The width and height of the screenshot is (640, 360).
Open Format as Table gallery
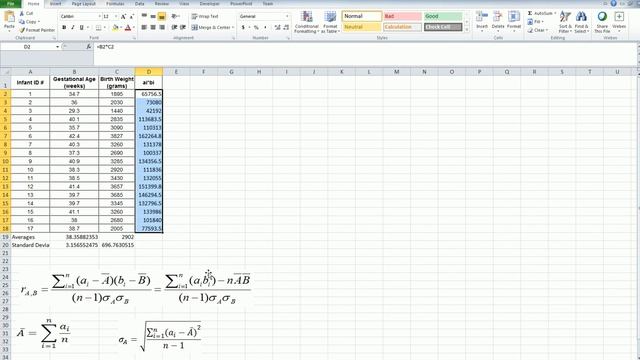tap(330, 22)
